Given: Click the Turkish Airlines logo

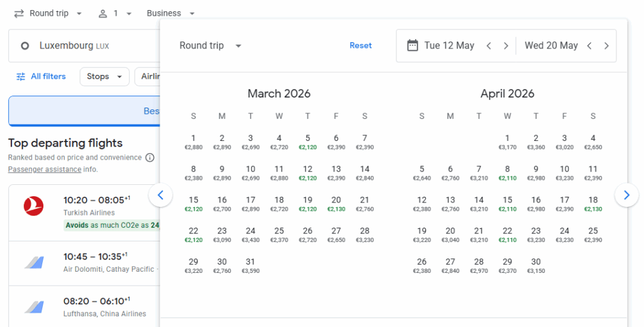Looking at the screenshot, I should pyautogui.click(x=34, y=206).
